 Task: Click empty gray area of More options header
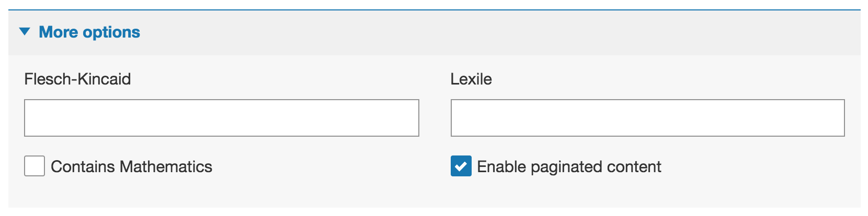pos(497,32)
